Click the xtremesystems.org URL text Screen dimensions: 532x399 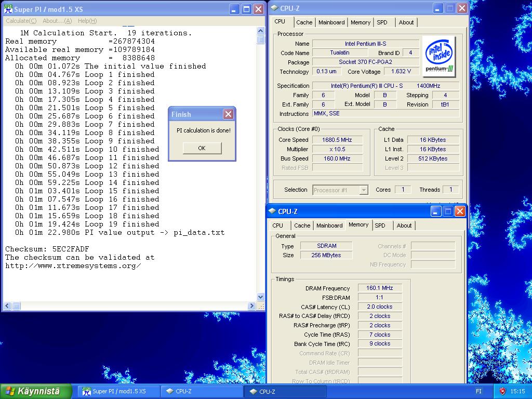(73, 266)
